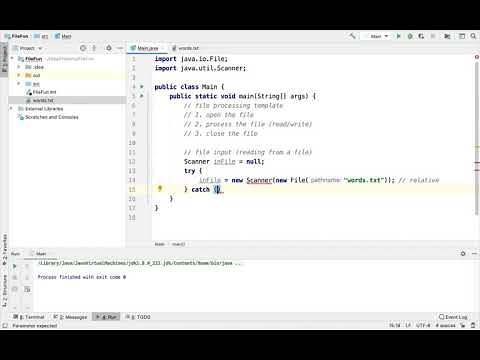Click the red error indicator atop editor scrollbar
Image resolution: width=480 pixels, height=360 pixels.
(477, 57)
